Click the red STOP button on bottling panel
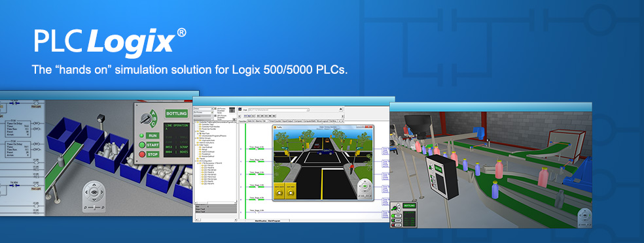This screenshot has height=243, width=644. tap(142, 154)
